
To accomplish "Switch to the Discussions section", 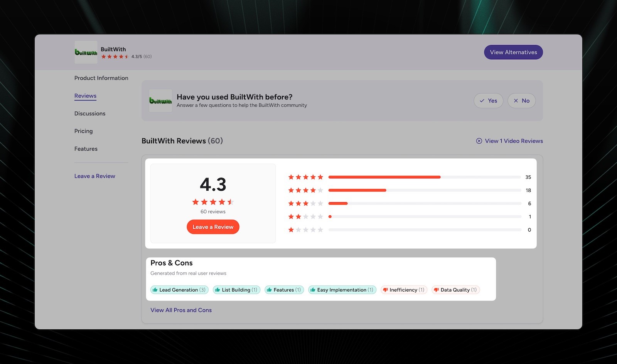I will coord(89,113).
